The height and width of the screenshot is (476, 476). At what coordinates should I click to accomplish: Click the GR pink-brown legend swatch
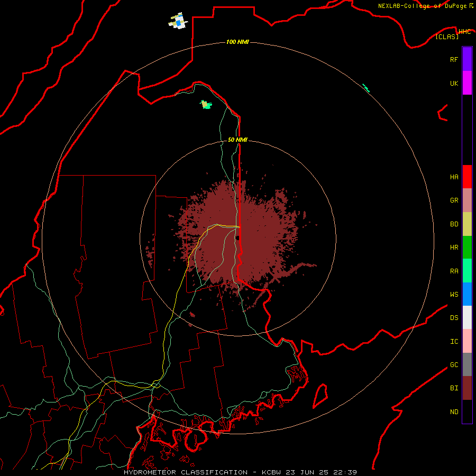tap(467, 200)
